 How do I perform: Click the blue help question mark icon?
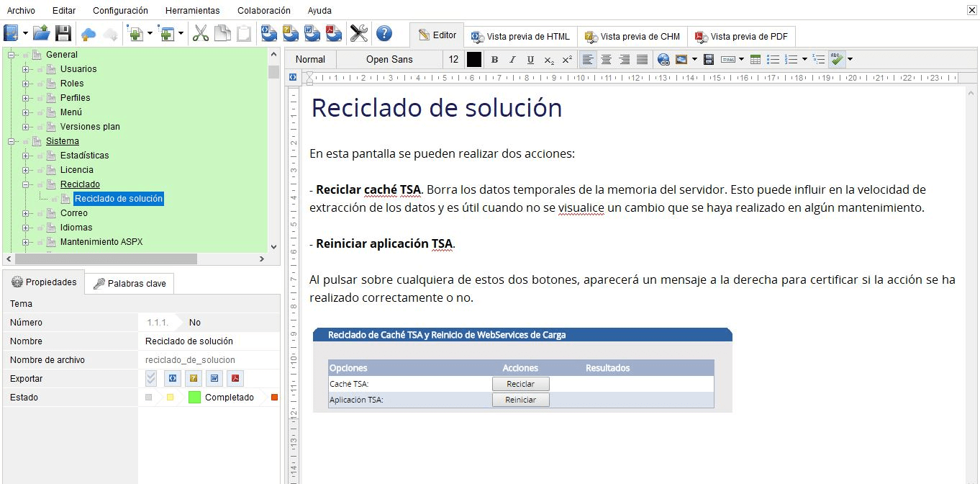(384, 33)
